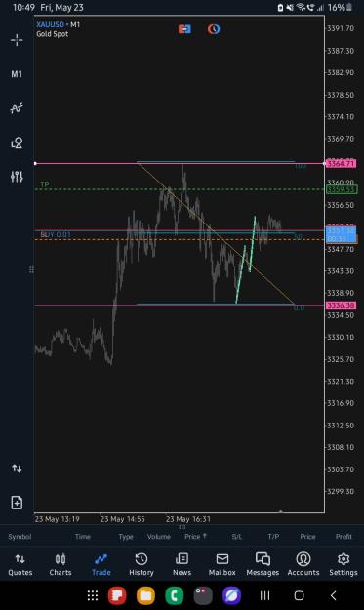Sort positions by Time column
The height and width of the screenshot is (610, 364).
point(82,537)
